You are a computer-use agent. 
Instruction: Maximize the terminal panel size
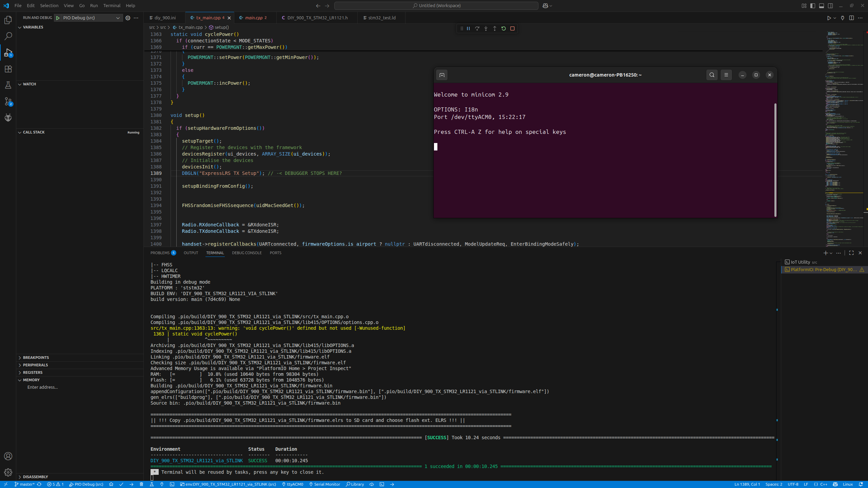coord(851,253)
